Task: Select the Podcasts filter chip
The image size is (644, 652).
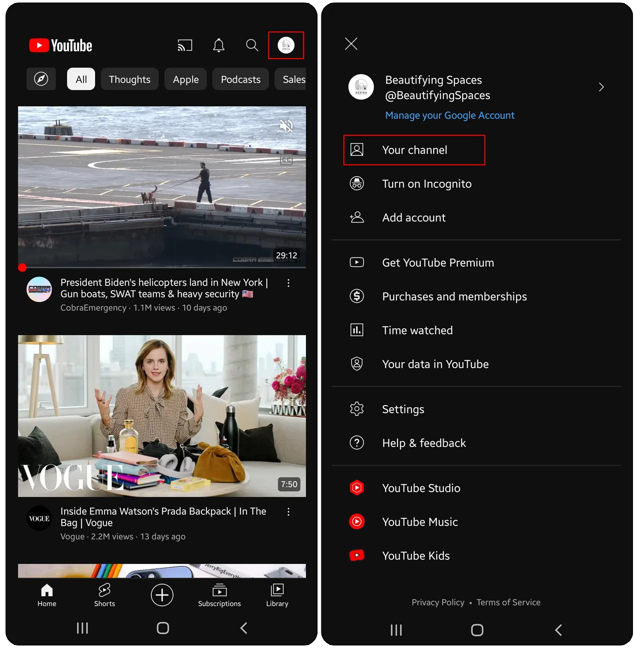Action: (240, 79)
